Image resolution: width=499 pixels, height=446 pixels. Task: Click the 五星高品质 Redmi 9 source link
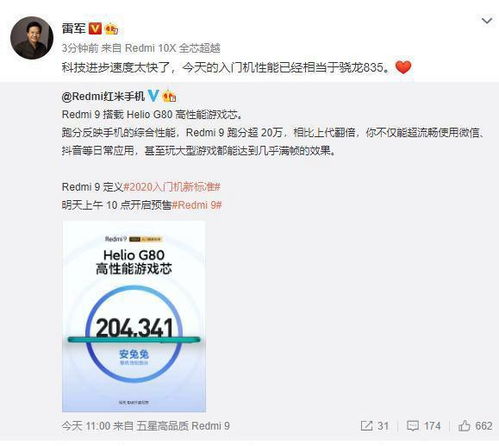(x=183, y=426)
